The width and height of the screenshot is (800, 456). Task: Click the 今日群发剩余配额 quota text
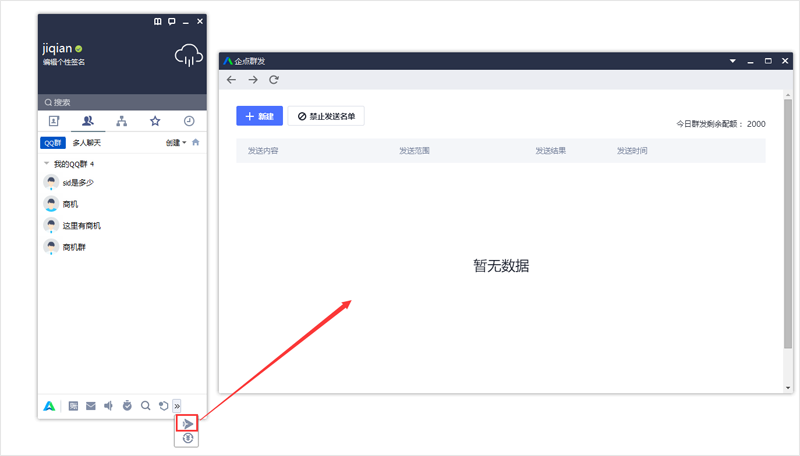721,124
